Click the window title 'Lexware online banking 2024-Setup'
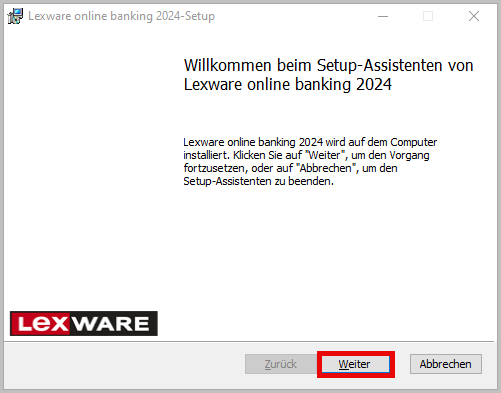This screenshot has width=501, height=393. pyautogui.click(x=121, y=16)
